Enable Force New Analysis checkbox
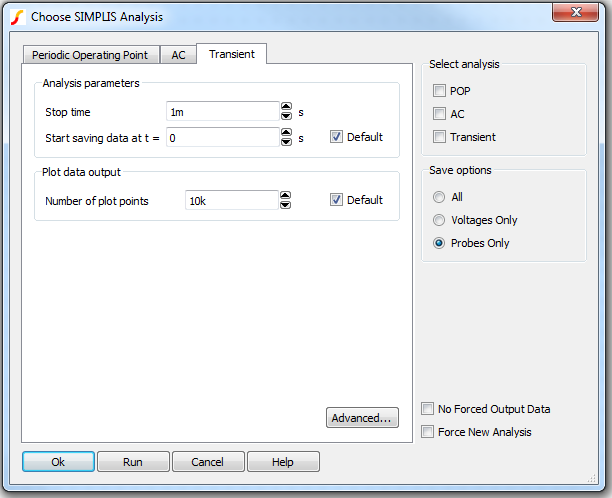This screenshot has height=498, width=612. 428,432
